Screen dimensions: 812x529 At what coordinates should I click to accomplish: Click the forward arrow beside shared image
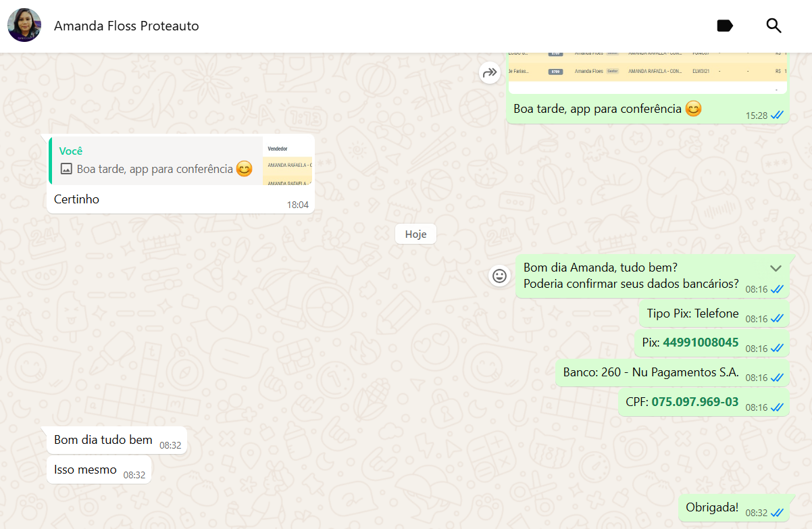pos(489,73)
